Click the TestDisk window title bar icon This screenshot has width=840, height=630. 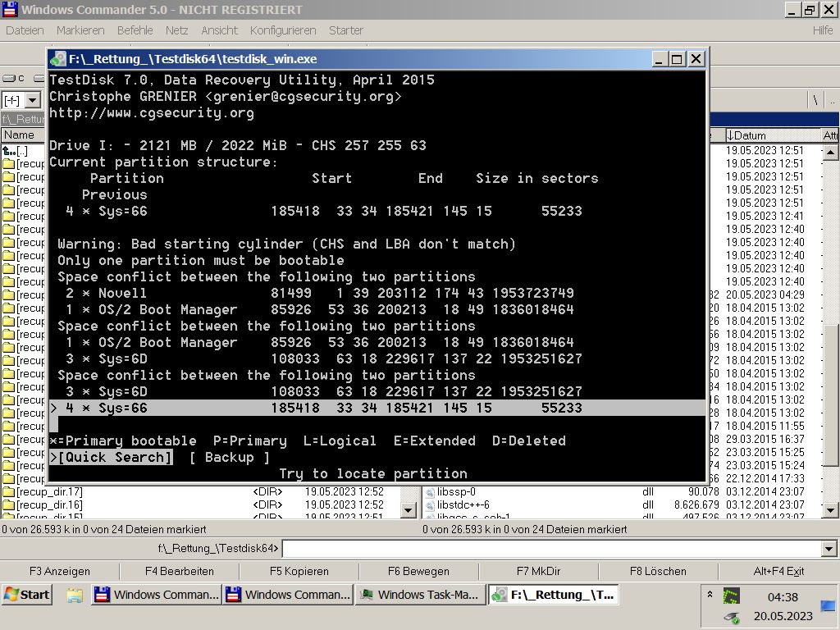(x=58, y=59)
